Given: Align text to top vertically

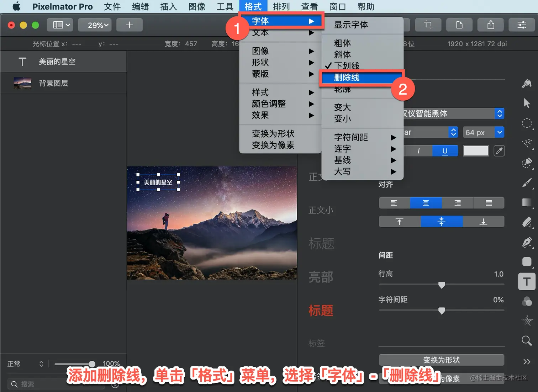Looking at the screenshot, I should coord(400,222).
